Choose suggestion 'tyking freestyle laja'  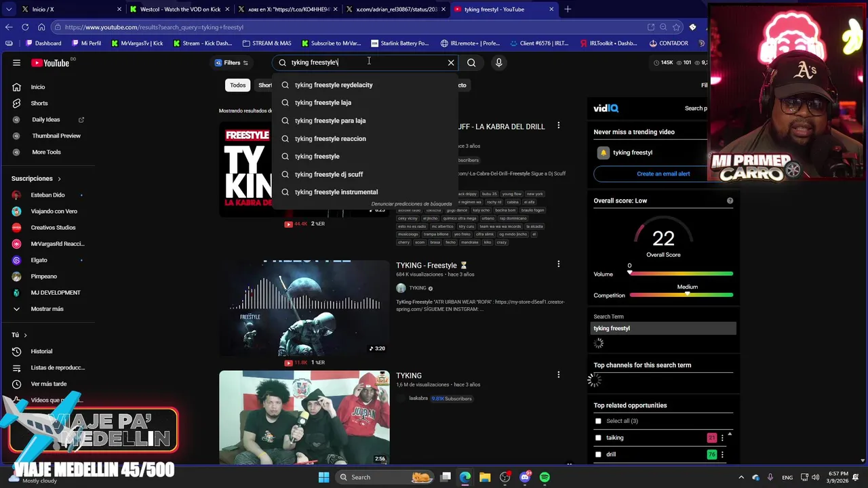(x=366, y=102)
